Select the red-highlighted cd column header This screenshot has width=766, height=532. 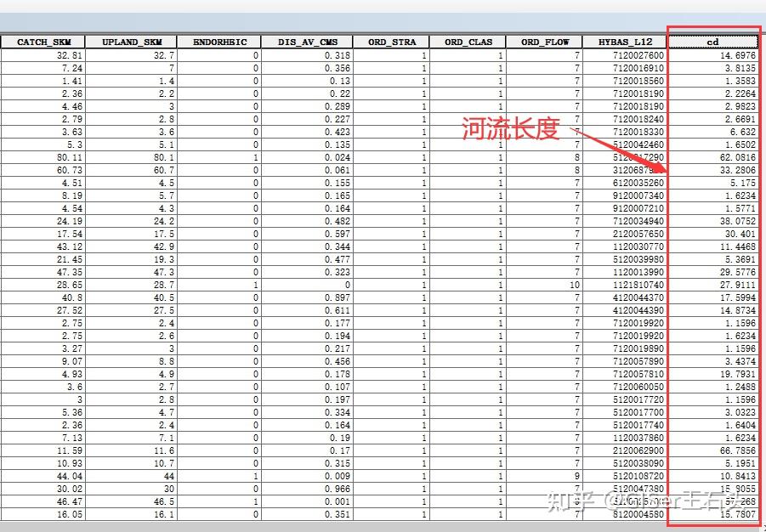click(x=714, y=41)
